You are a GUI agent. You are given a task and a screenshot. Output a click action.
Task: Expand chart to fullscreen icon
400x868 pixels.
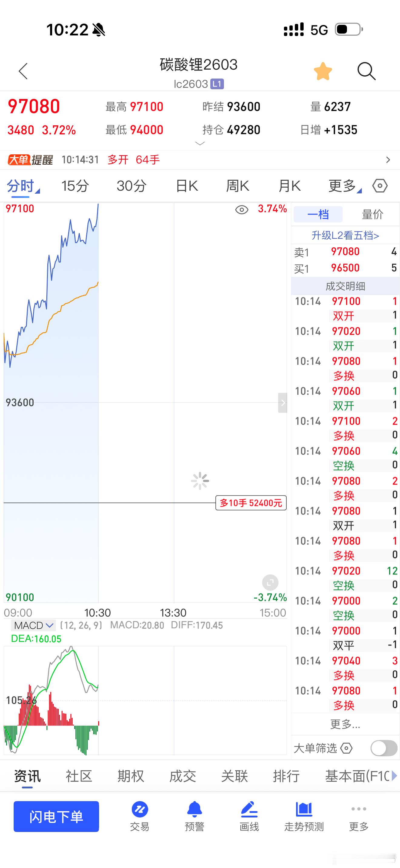(x=270, y=582)
